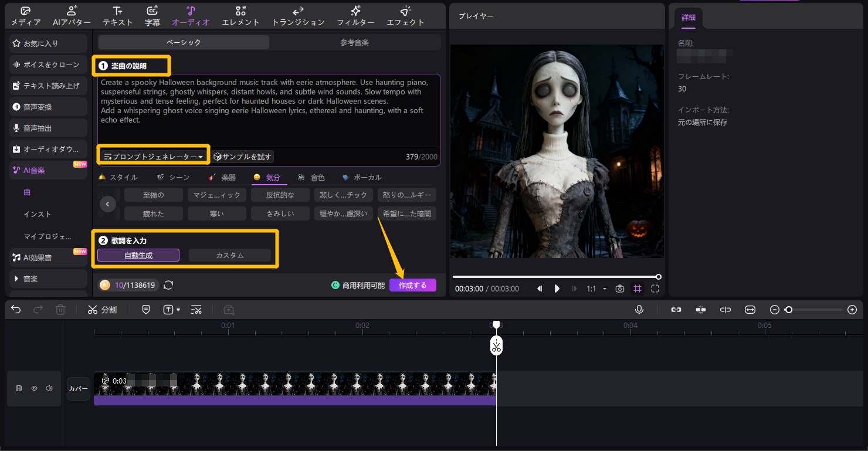
Task: Open the エフェクト tab in top menu
Action: click(405, 16)
